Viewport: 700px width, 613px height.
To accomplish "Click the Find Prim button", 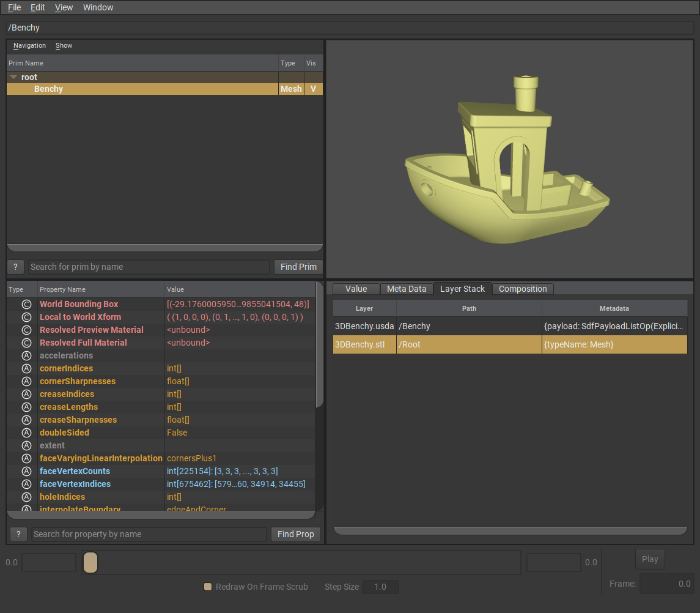I will pyautogui.click(x=299, y=267).
